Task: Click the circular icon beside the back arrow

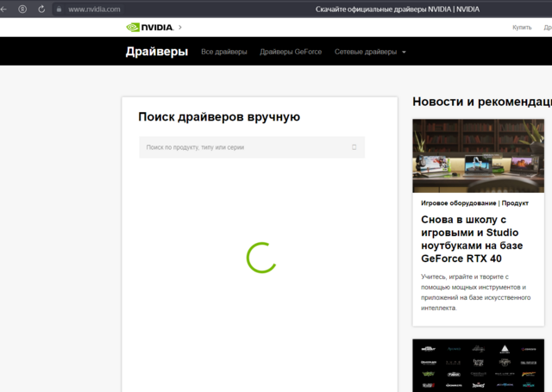Action: point(22,9)
